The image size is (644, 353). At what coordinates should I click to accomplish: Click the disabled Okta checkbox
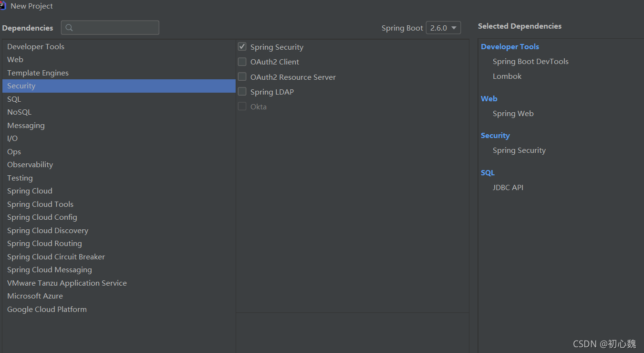click(242, 107)
